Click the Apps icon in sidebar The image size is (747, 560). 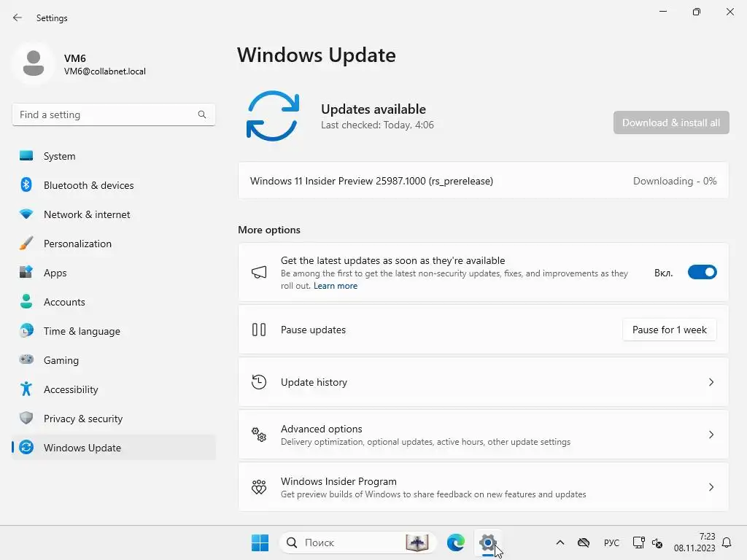26,273
